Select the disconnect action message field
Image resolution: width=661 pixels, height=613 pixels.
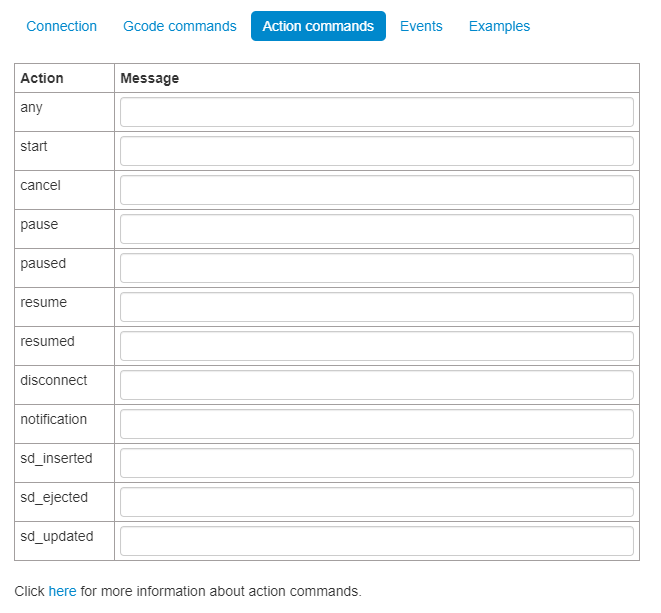pos(377,385)
